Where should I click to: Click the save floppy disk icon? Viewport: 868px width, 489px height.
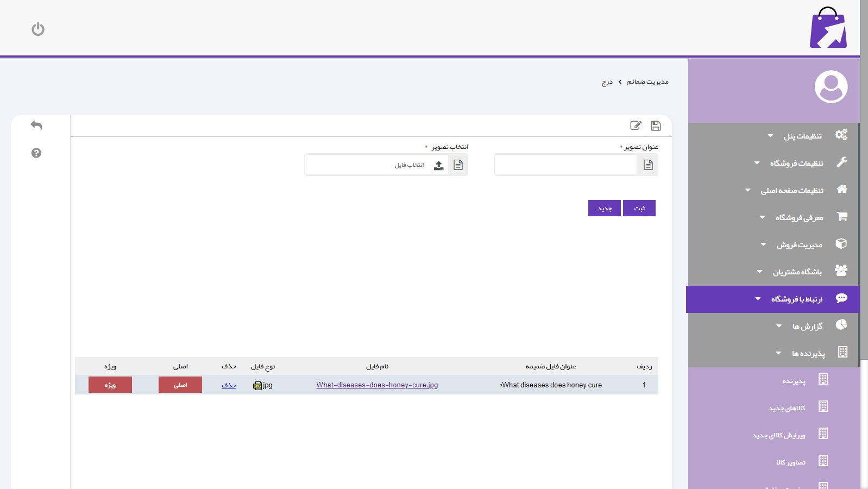pos(656,126)
